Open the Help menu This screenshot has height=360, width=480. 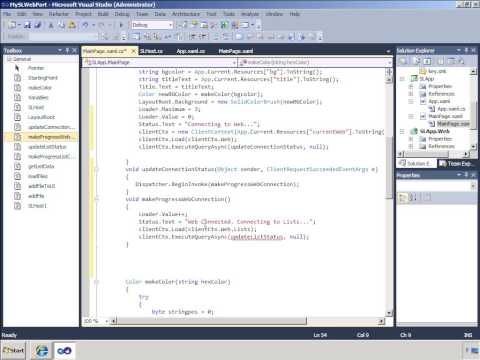295,14
